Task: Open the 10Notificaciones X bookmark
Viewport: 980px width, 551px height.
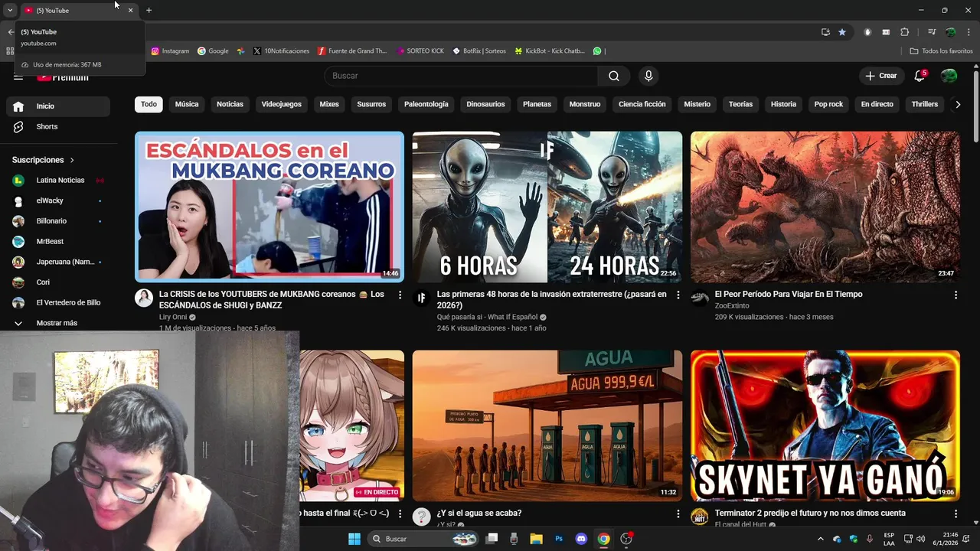Action: point(281,51)
